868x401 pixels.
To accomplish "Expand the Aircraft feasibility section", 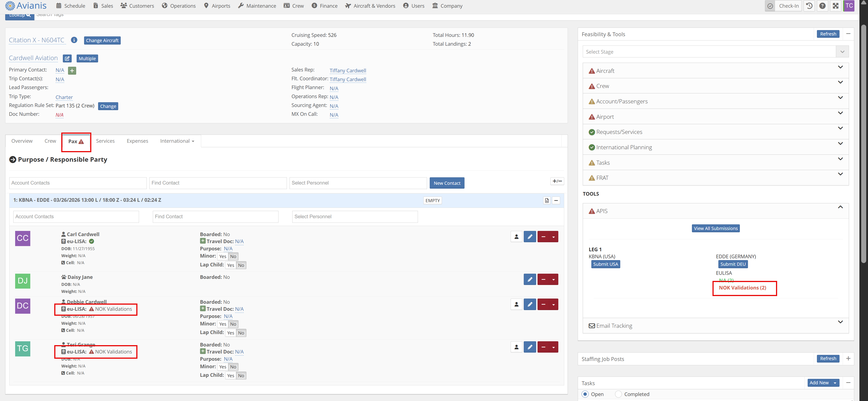I will click(x=840, y=67).
